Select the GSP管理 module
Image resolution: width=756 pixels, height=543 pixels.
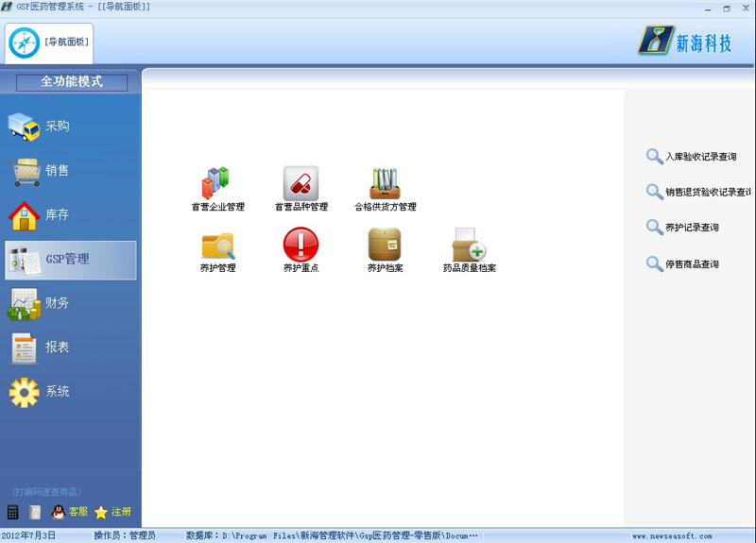[70, 261]
